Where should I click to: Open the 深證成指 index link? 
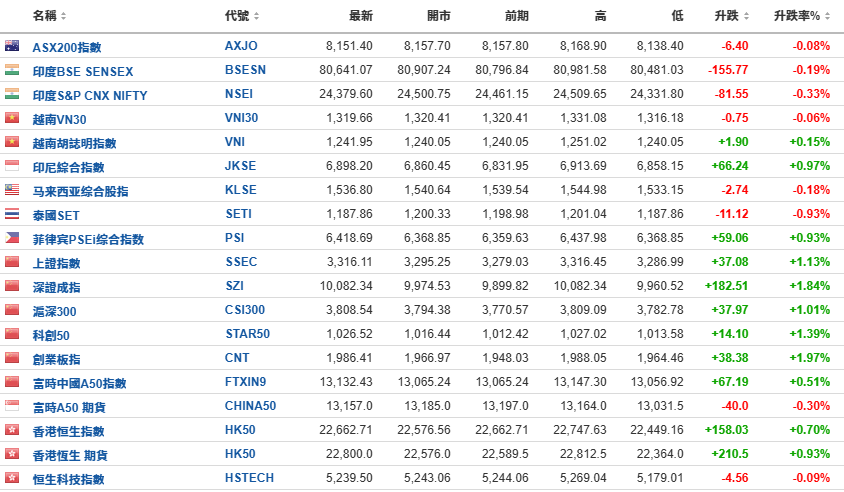click(x=57, y=287)
